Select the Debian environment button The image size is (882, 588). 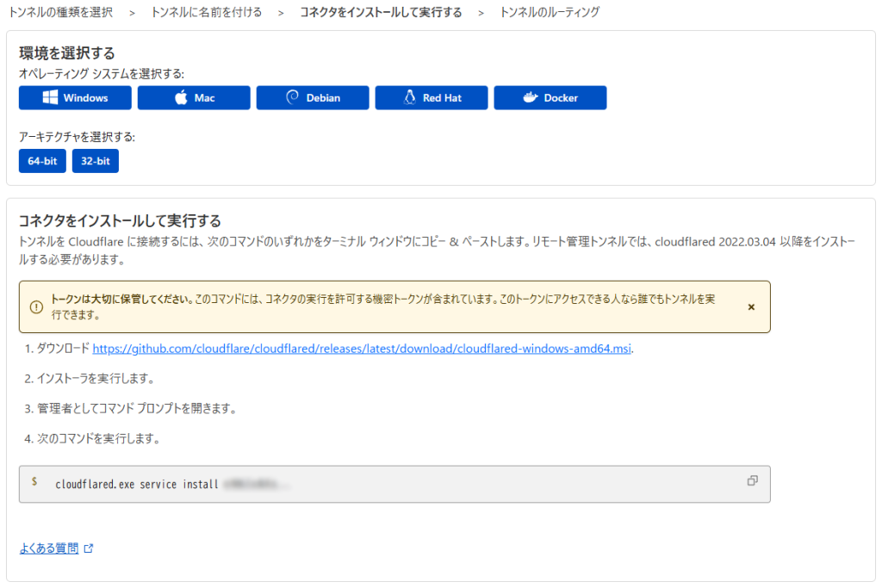pyautogui.click(x=313, y=98)
